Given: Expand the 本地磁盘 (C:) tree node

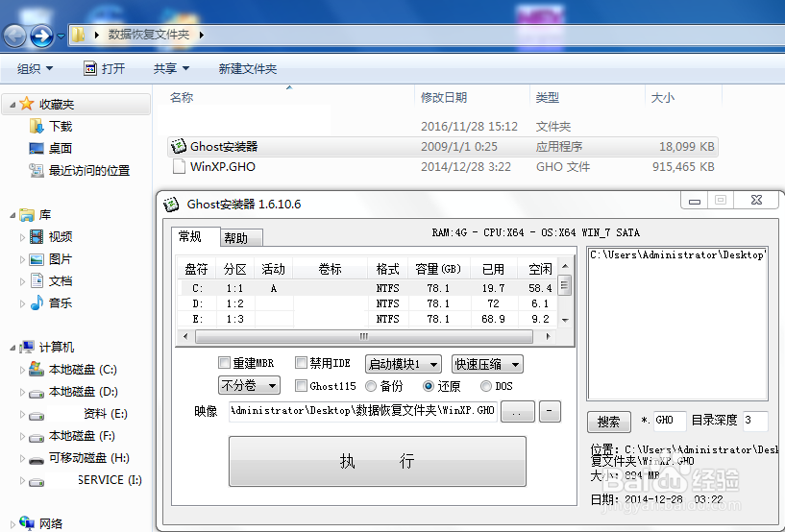Looking at the screenshot, I should point(22,370).
